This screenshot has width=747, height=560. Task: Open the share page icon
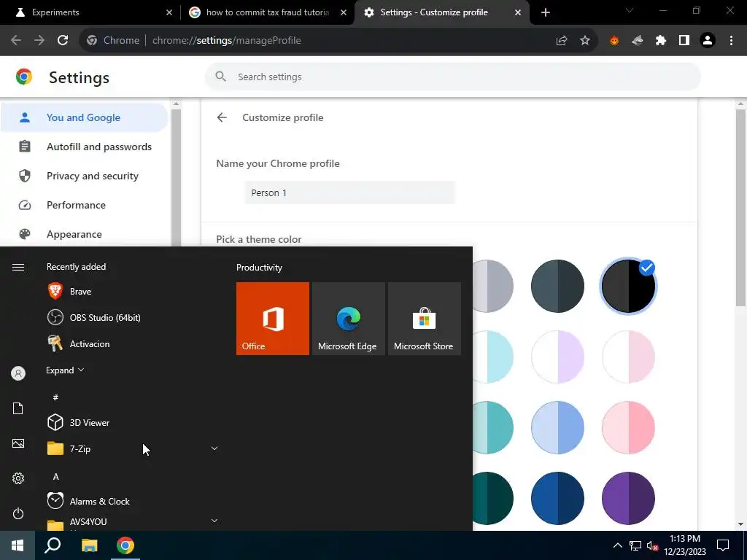pyautogui.click(x=562, y=41)
